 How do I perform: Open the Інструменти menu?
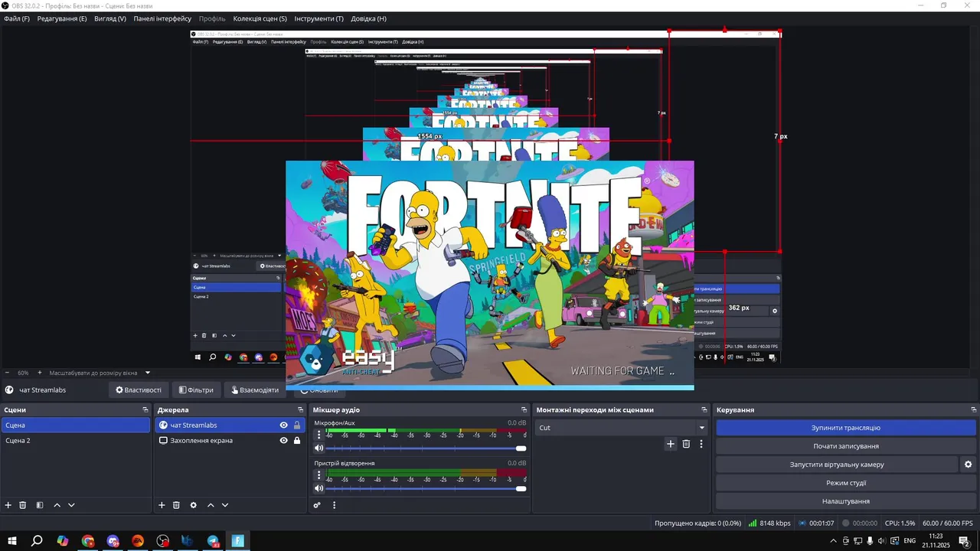click(318, 18)
